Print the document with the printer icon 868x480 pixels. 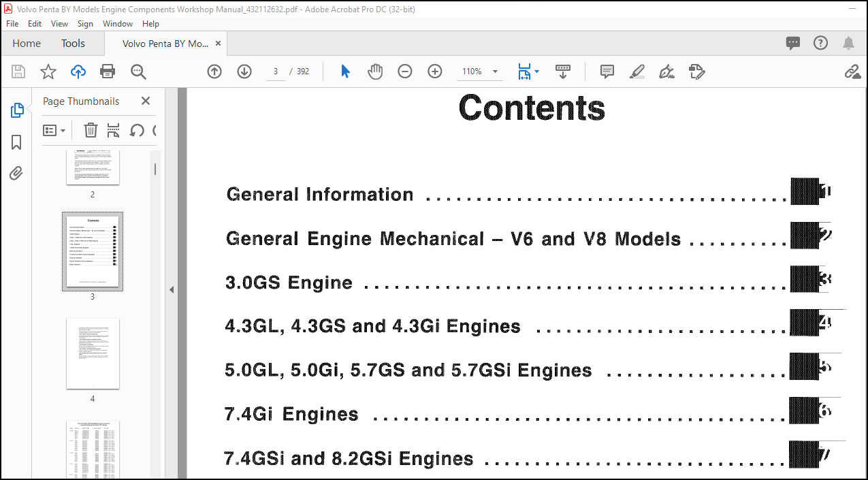108,71
